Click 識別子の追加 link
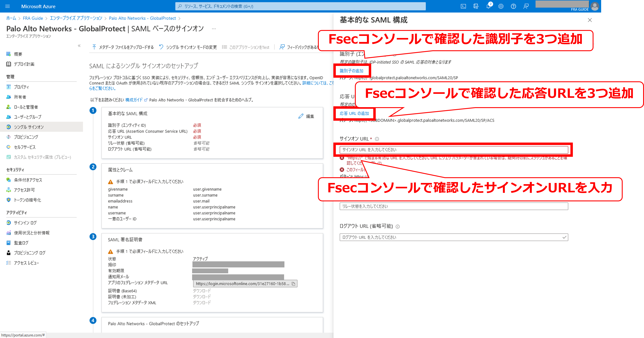The height and width of the screenshot is (338, 644). pos(351,71)
